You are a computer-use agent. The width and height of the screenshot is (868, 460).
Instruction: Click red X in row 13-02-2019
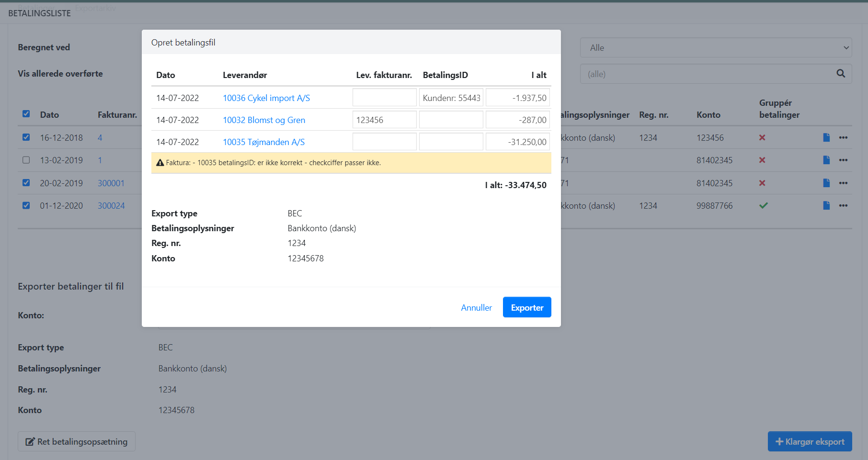762,160
